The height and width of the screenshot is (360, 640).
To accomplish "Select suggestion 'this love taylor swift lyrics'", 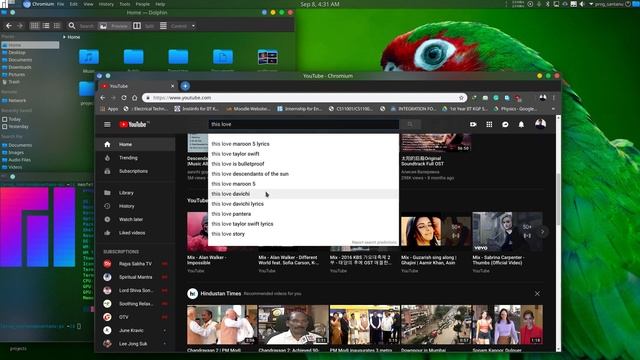I will click(x=303, y=224).
